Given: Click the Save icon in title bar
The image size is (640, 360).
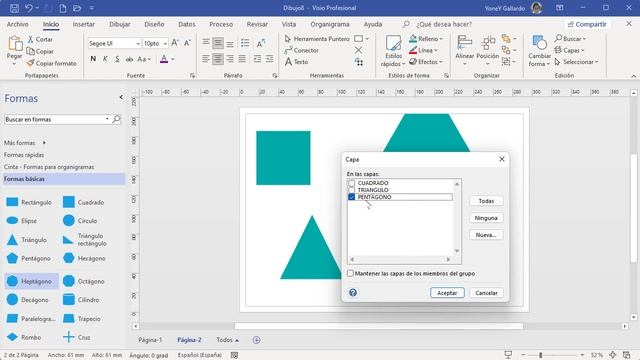Looking at the screenshot, I should pos(14,8).
